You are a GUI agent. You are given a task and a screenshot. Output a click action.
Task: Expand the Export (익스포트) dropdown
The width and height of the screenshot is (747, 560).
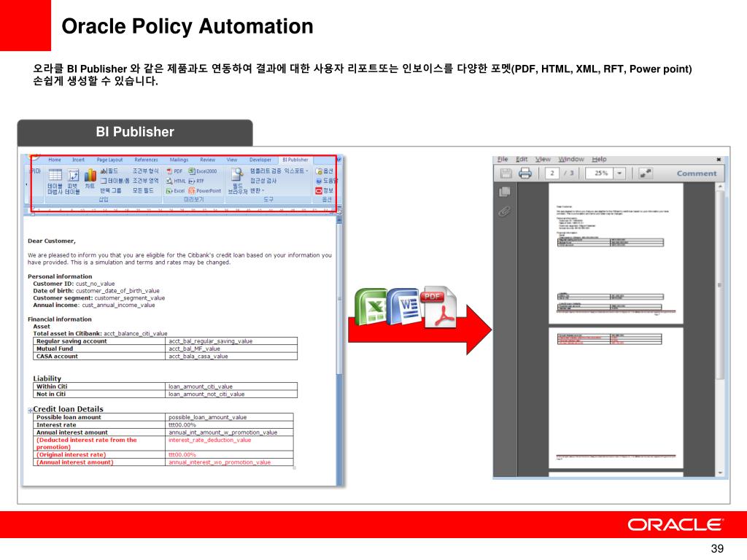[x=296, y=171]
